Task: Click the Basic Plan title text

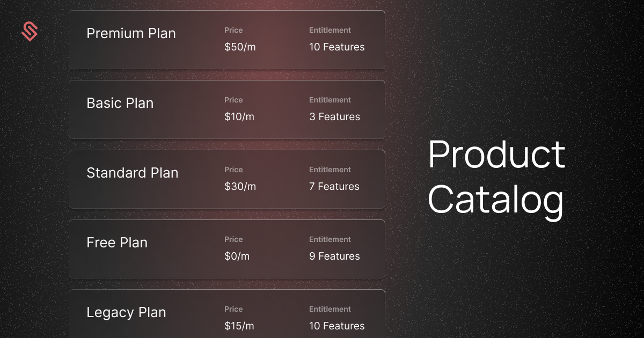Action: pyautogui.click(x=120, y=103)
